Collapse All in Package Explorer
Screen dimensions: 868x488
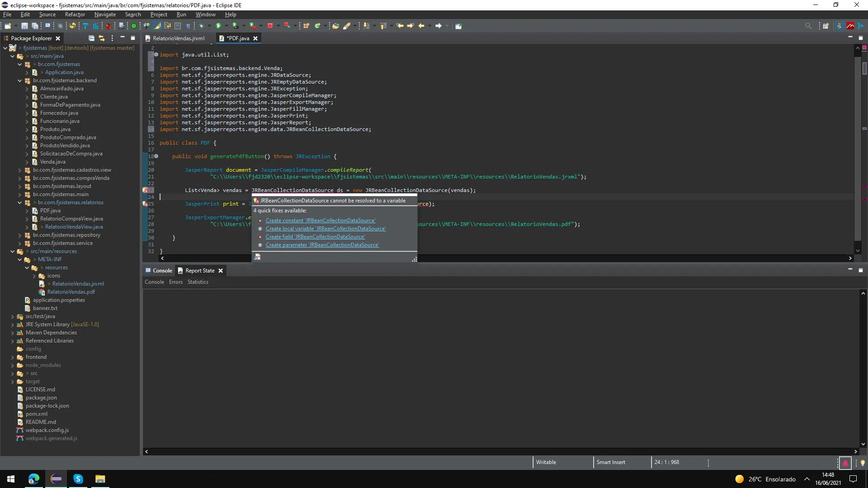pos(91,38)
